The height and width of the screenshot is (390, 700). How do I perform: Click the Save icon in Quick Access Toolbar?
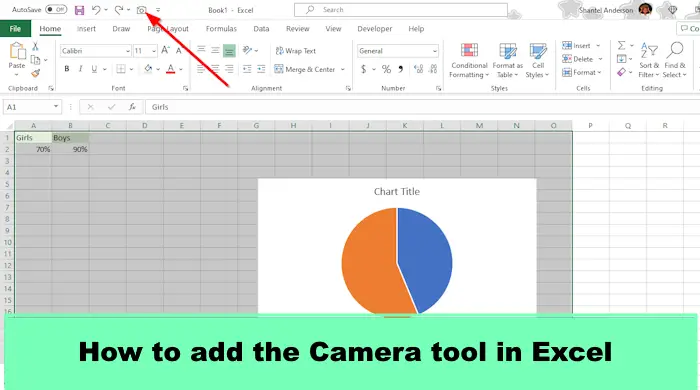[79, 10]
